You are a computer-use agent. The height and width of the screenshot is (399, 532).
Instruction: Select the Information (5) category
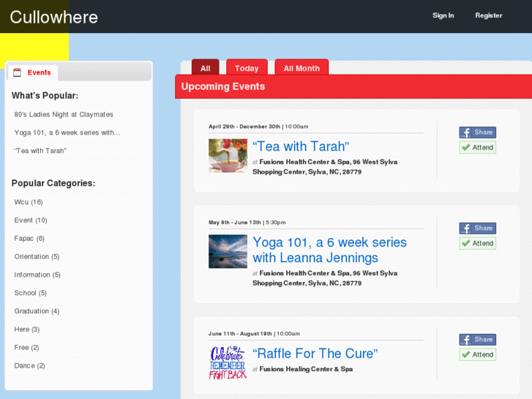point(37,275)
